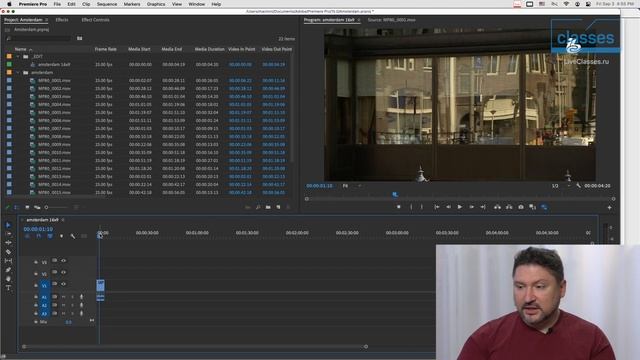Switch to the Effects tab

click(x=62, y=20)
